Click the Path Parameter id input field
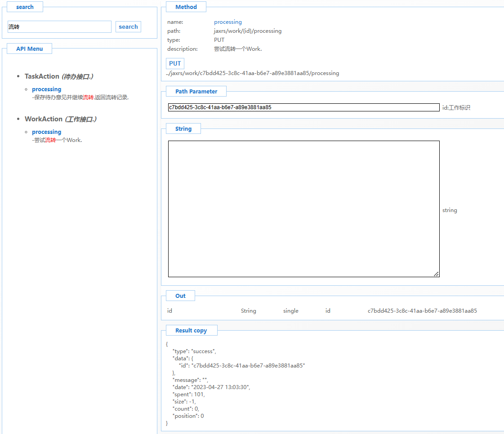 pos(304,107)
